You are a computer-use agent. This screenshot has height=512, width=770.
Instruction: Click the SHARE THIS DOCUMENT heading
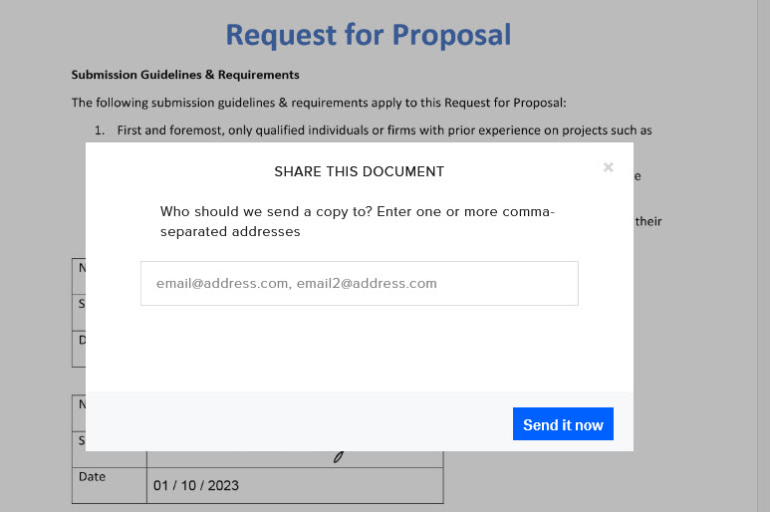[359, 171]
